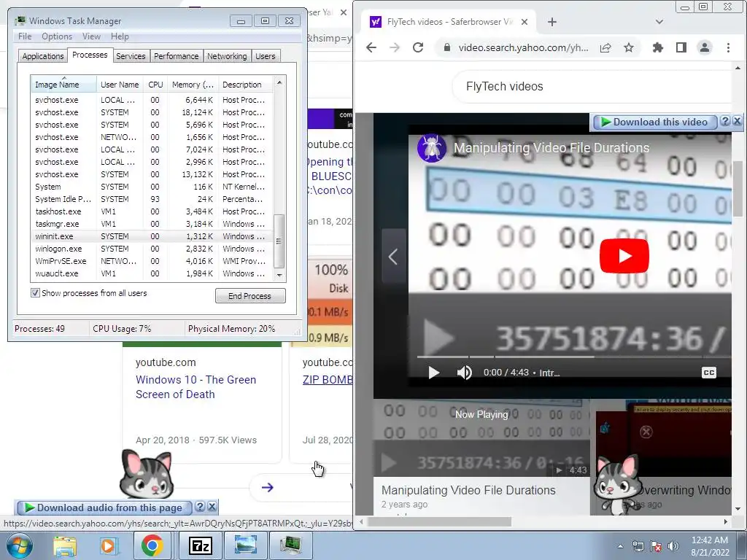
Task: Click process list scrollbar up arrow
Action: pyautogui.click(x=279, y=82)
